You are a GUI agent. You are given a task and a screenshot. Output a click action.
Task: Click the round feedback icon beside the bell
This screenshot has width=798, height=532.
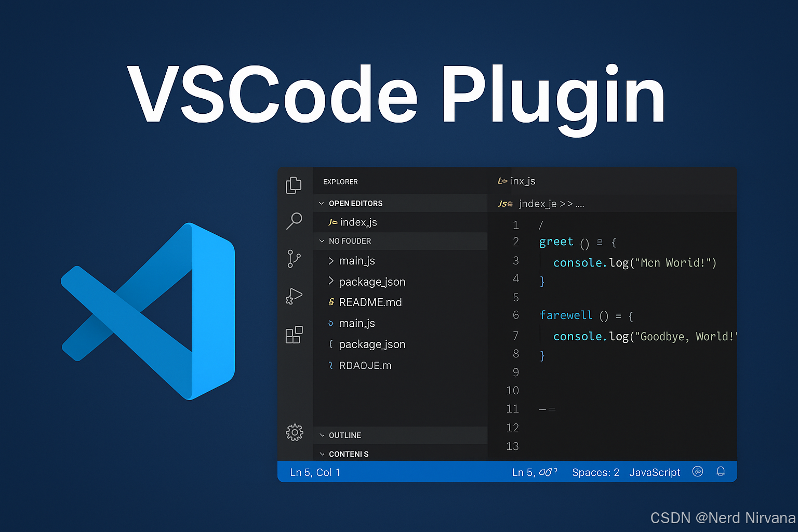(698, 471)
